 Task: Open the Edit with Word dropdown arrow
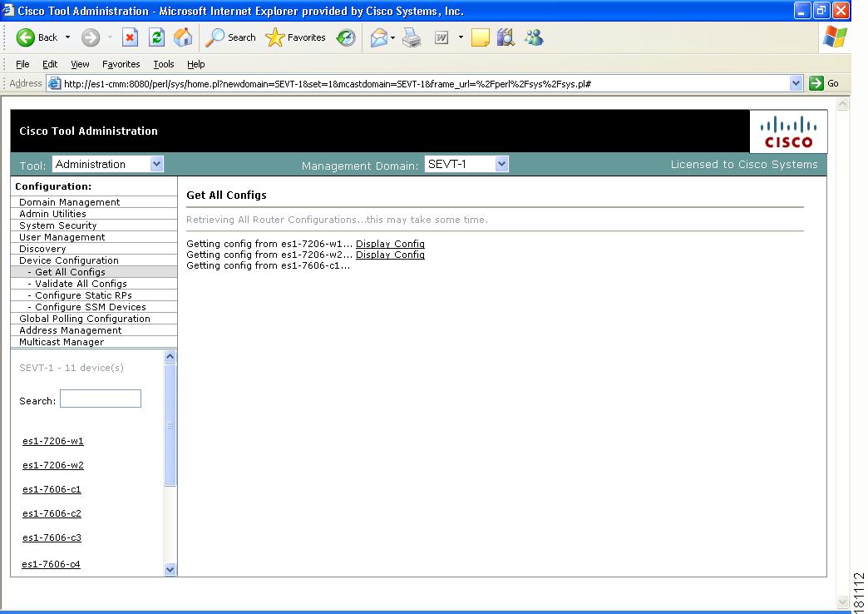tap(461, 37)
